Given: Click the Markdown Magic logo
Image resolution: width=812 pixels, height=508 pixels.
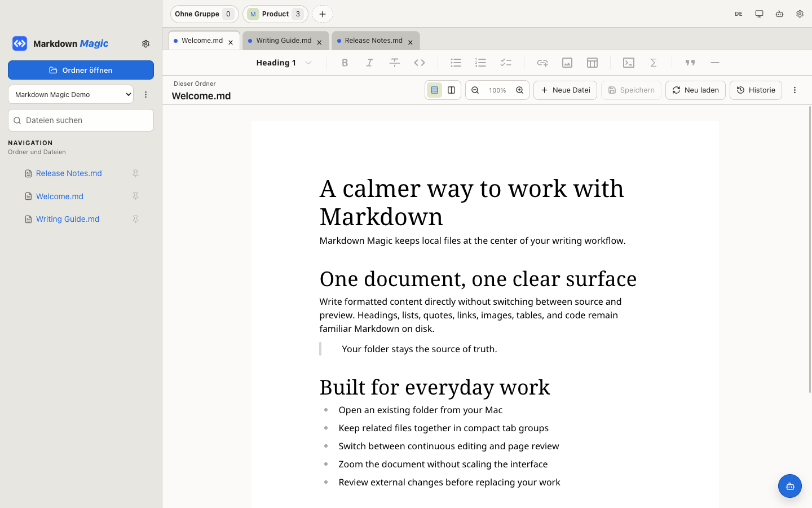Looking at the screenshot, I should pyautogui.click(x=20, y=43).
